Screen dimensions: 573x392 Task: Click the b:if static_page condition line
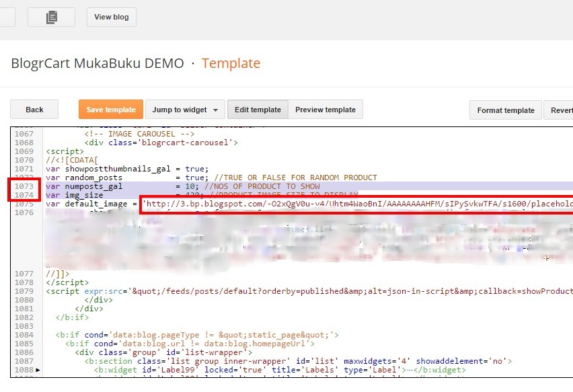(x=197, y=335)
